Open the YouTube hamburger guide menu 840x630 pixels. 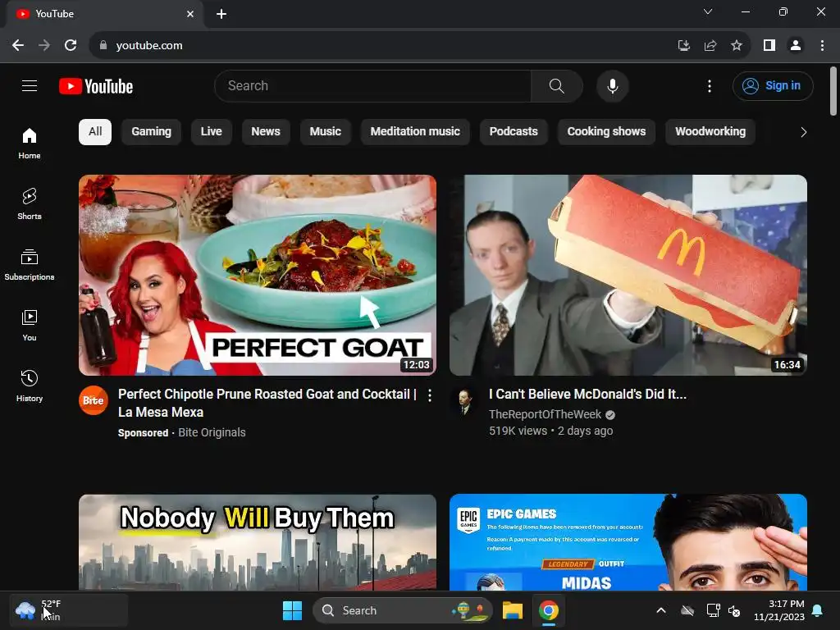[30, 85]
